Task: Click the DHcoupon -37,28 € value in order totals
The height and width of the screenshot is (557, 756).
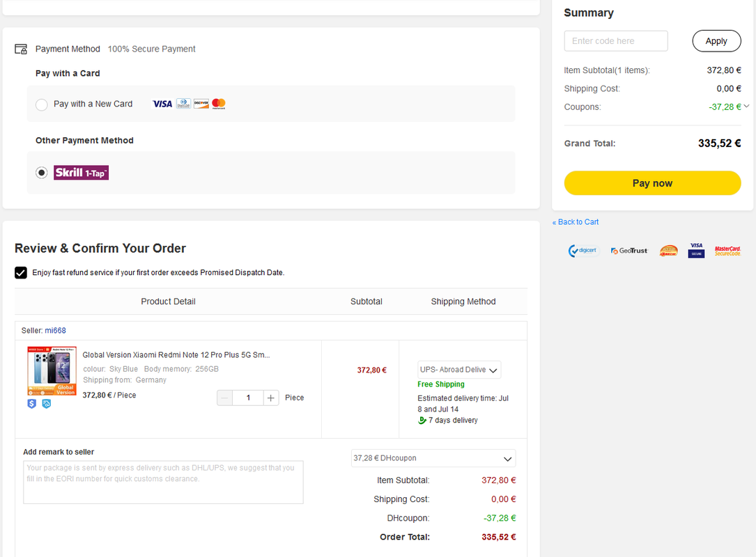Action: 500,519
